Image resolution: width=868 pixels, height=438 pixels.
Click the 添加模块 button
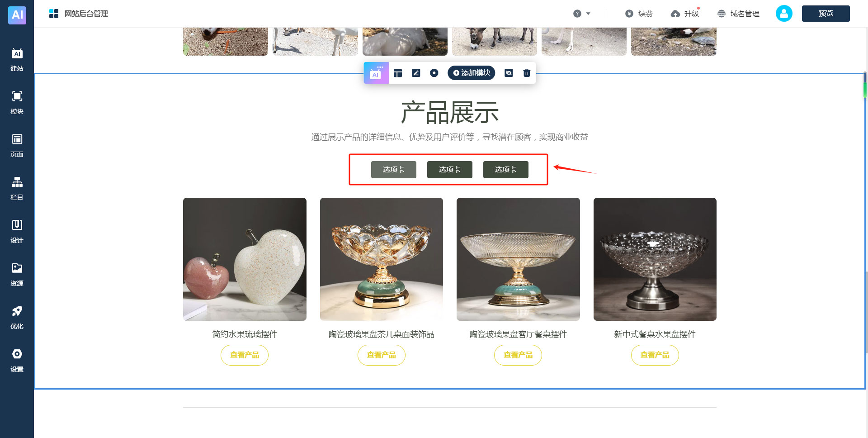(472, 73)
